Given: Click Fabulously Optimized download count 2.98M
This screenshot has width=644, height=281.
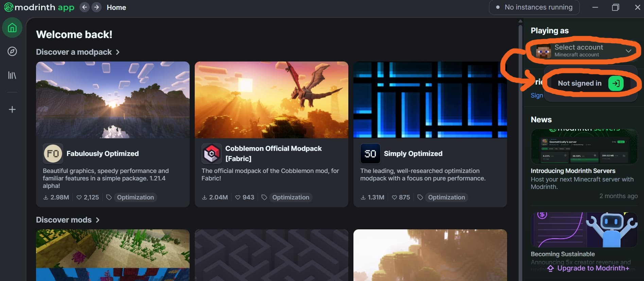Looking at the screenshot, I should pos(56,197).
